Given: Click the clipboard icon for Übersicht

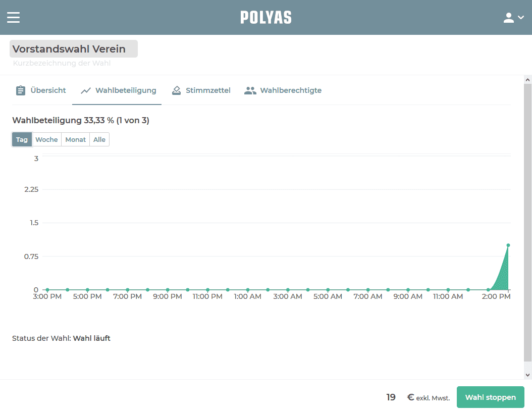Looking at the screenshot, I should click(21, 90).
